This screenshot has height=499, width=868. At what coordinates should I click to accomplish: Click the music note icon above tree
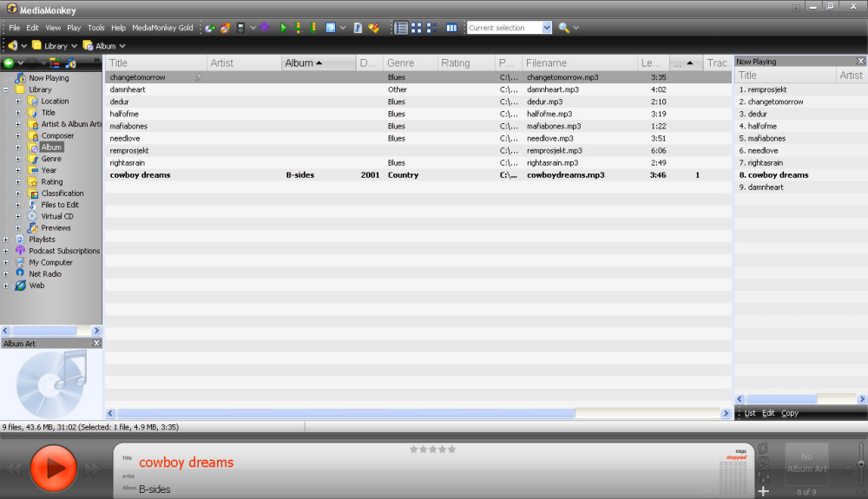click(x=71, y=63)
